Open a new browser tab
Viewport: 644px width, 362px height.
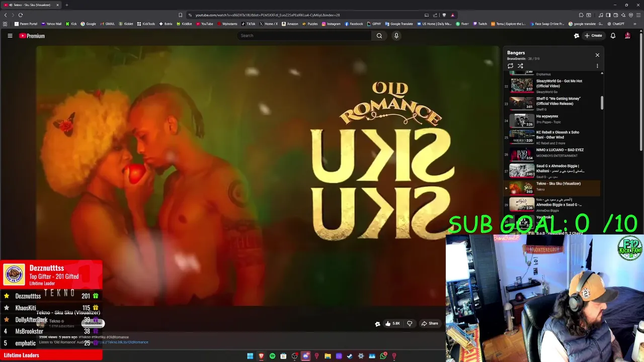pos(66,5)
